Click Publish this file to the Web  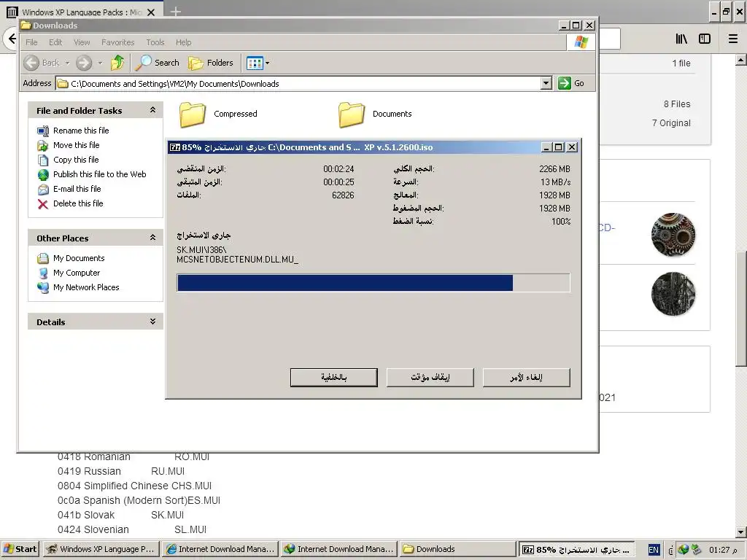click(99, 174)
